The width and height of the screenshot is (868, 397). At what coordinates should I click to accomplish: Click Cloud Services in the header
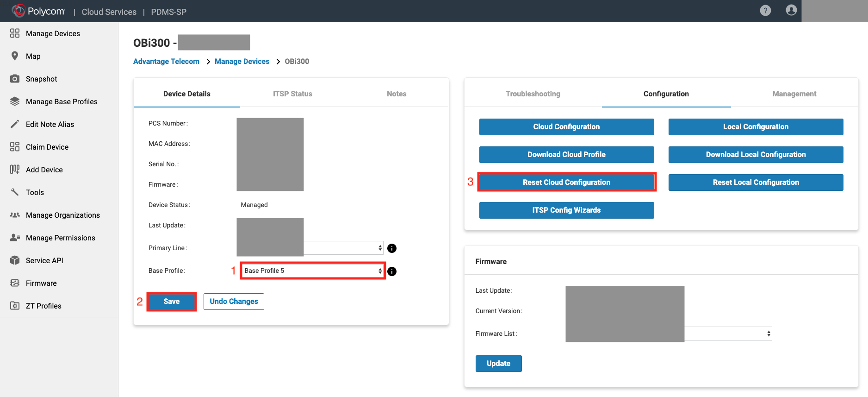click(x=109, y=12)
